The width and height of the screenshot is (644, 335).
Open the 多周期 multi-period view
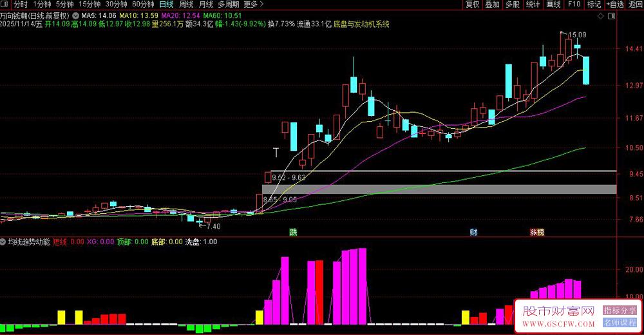[229, 5]
